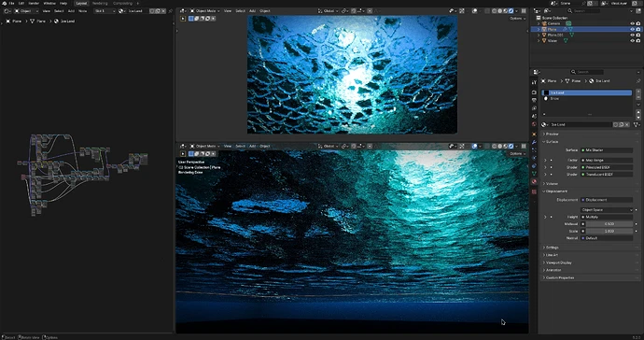Viewport: 644px width, 340px height.
Task: Open Object Constraints properties tab
Action: click(x=534, y=166)
